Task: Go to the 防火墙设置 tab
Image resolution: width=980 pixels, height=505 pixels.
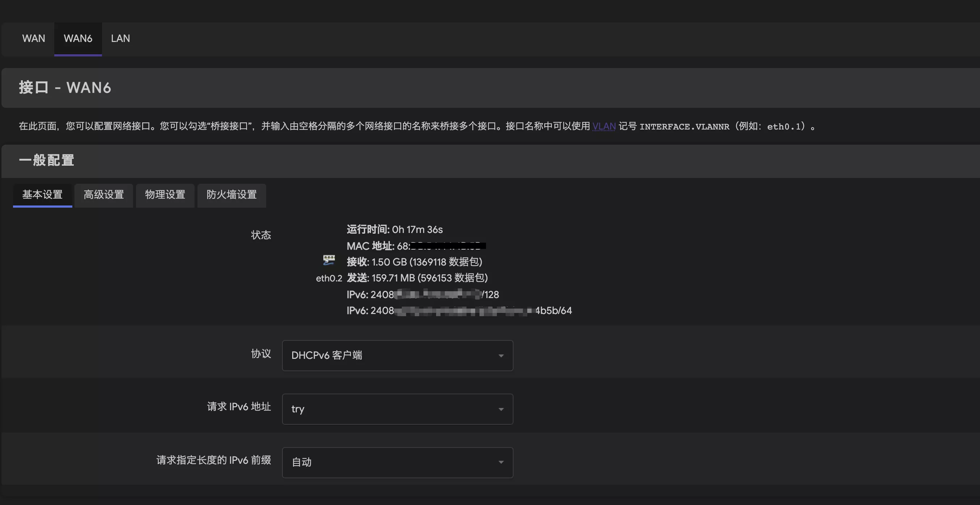Action: [x=231, y=195]
